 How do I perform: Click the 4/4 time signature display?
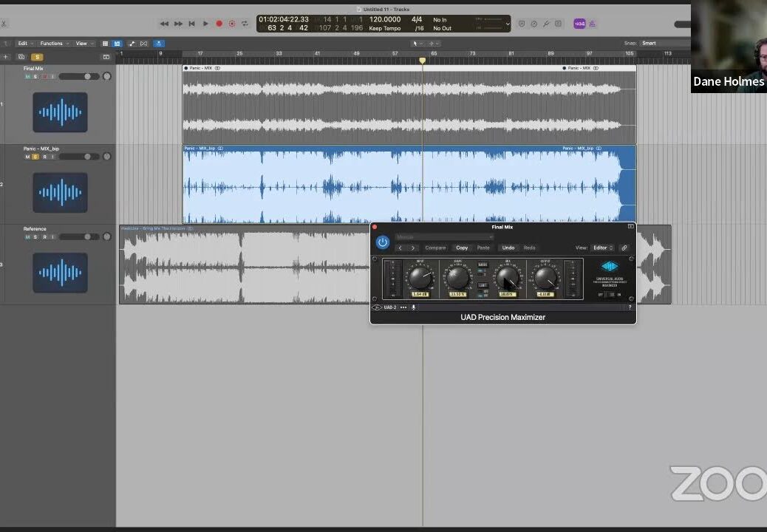pyautogui.click(x=417, y=19)
